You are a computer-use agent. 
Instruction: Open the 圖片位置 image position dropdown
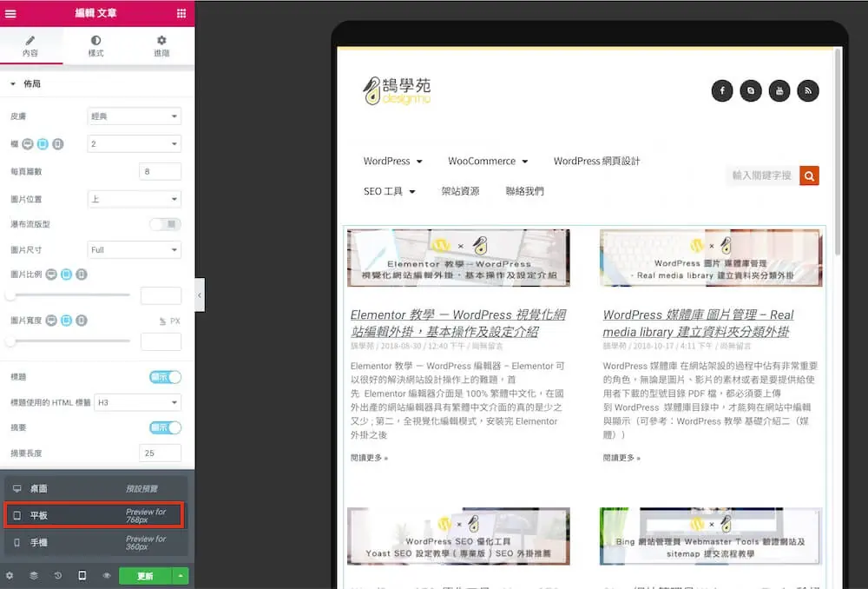click(x=135, y=199)
